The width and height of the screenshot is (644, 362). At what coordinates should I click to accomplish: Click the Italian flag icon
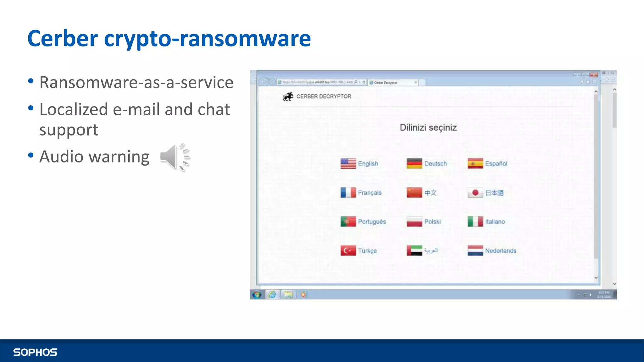coord(475,222)
